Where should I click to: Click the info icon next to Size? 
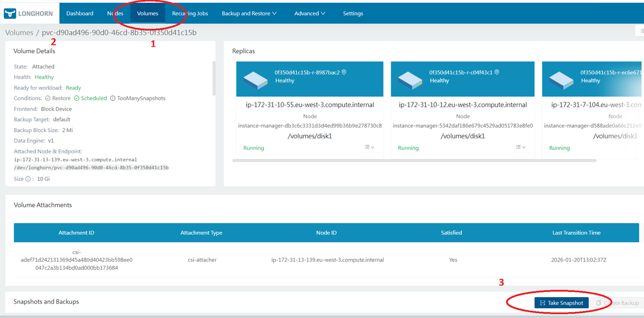coord(27,179)
